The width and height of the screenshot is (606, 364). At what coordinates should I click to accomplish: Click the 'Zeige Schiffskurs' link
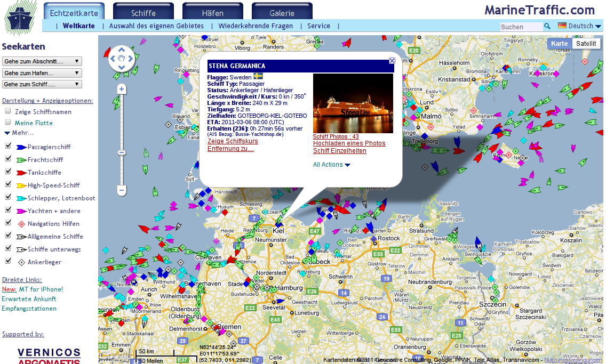(x=233, y=141)
